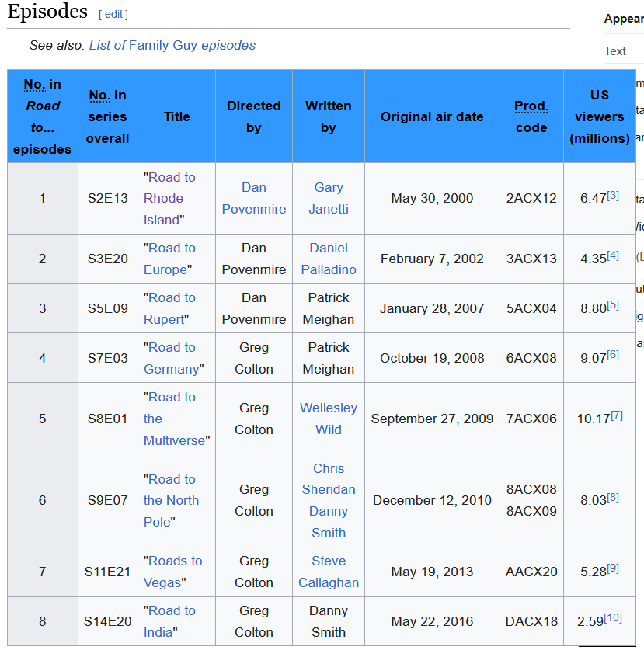
Task: Select the air date May 22, 2016
Action: pos(432,621)
